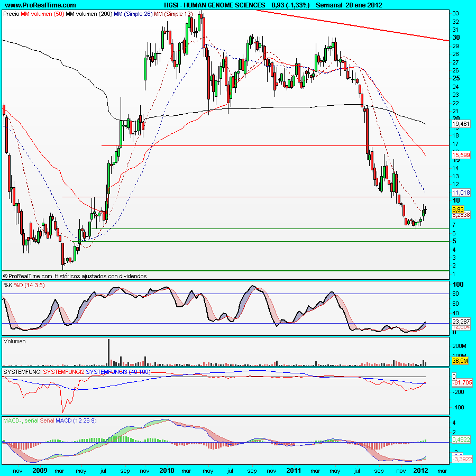
Task: Click the -200 indicator axis label
Action: [x=458, y=392]
